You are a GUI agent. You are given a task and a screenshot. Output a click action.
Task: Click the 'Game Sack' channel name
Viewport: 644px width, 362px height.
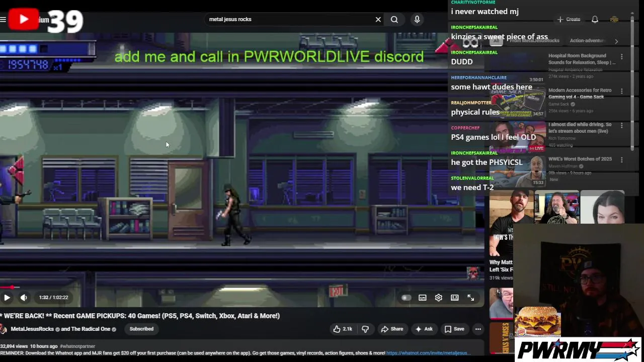[558, 104]
